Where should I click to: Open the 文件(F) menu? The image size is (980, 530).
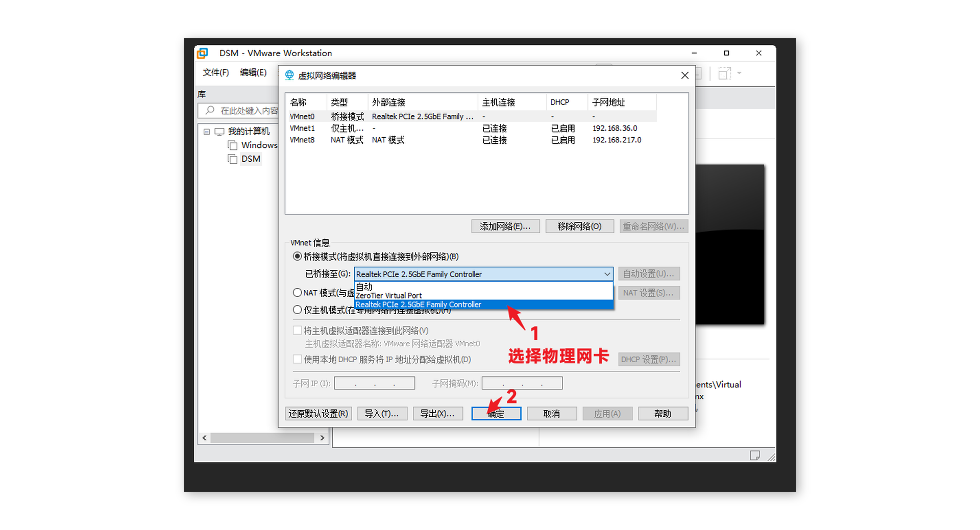215,72
